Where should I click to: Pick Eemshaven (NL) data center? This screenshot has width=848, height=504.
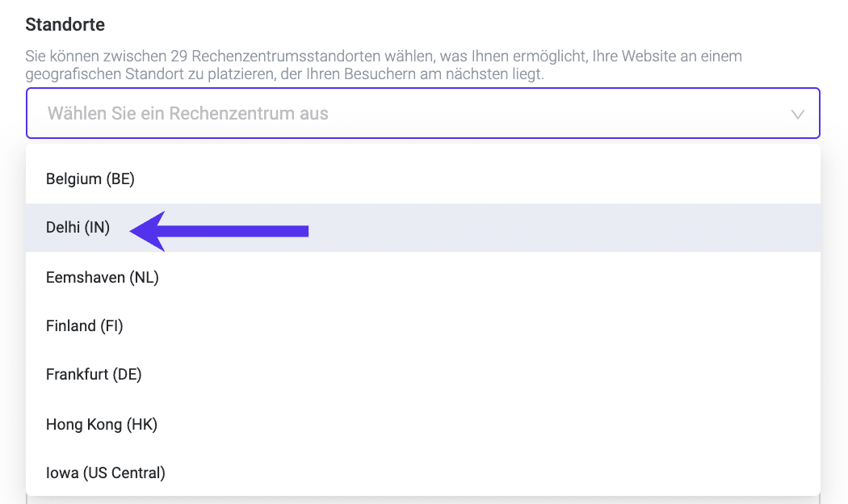pyautogui.click(x=103, y=277)
